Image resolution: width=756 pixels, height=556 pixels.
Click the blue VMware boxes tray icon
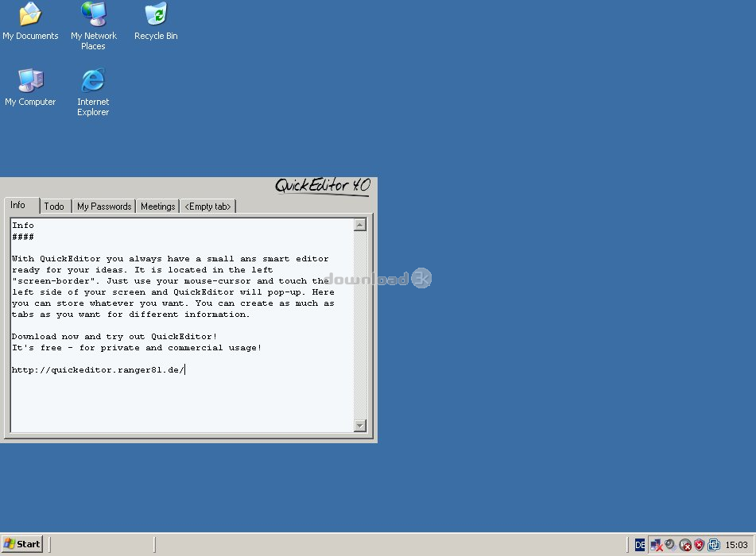click(x=714, y=545)
